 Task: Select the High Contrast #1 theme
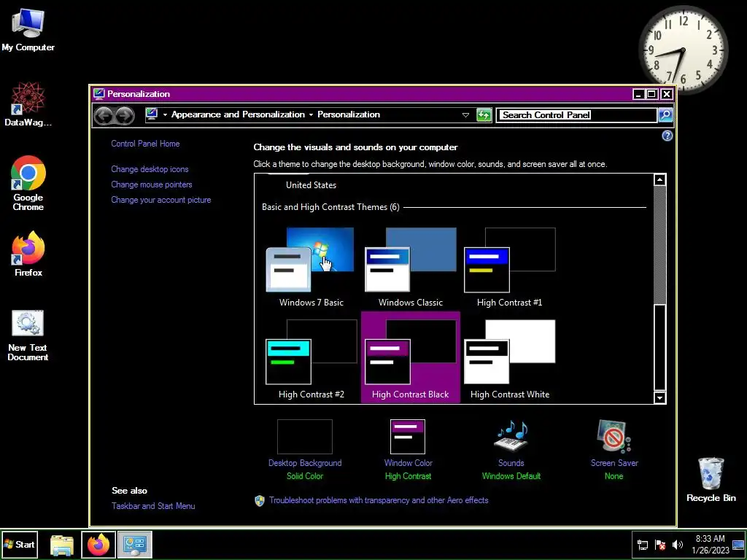tap(509, 267)
